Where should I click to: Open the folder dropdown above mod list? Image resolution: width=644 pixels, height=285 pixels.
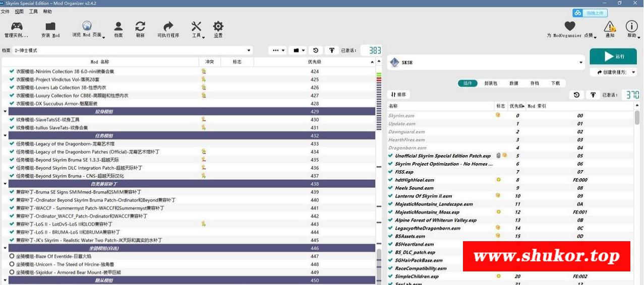tap(298, 50)
